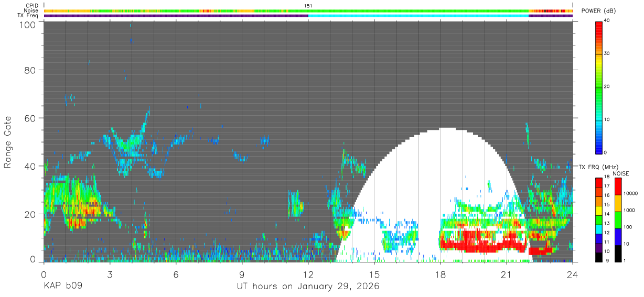Click the x-axis tick label 12
This screenshot has height=297, width=644.
[308, 274]
